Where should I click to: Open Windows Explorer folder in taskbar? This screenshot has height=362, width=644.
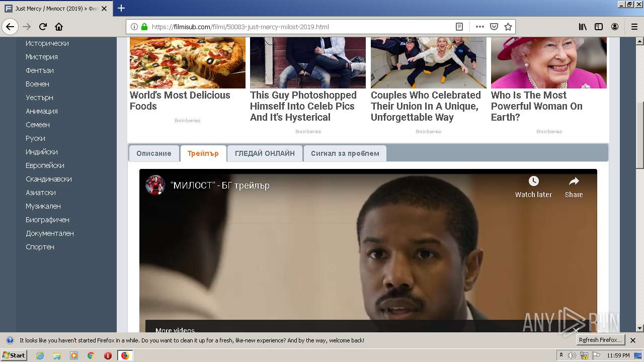coord(57,355)
